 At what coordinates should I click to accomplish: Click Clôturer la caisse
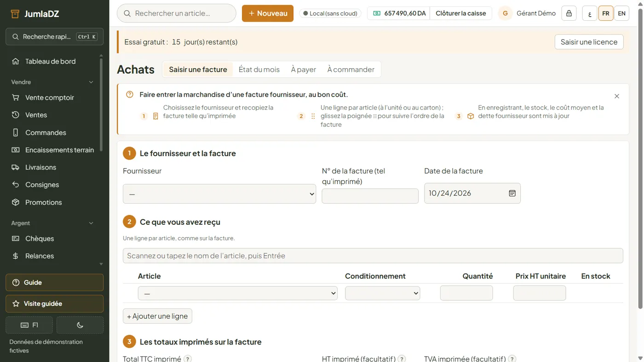click(x=460, y=13)
